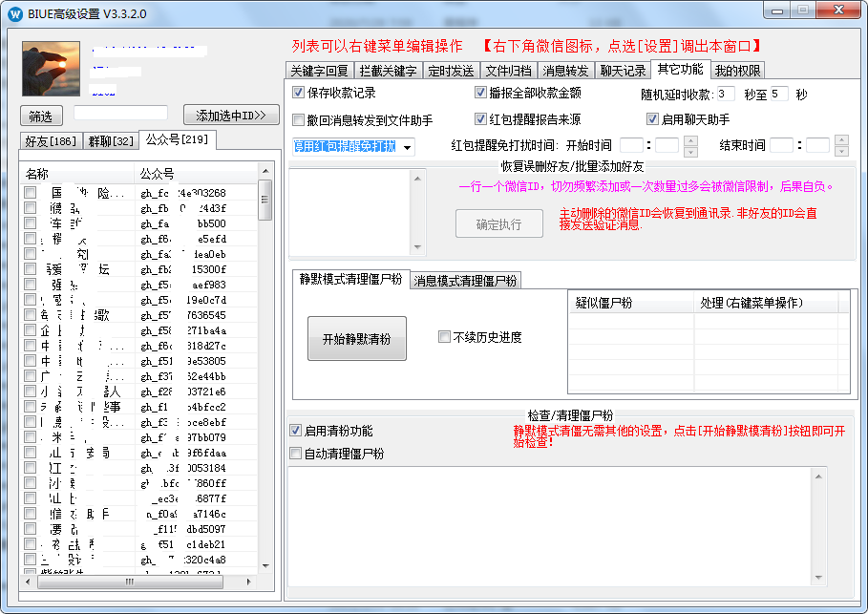Open the 拦截关键字 tab
868x614 pixels.
coord(388,71)
